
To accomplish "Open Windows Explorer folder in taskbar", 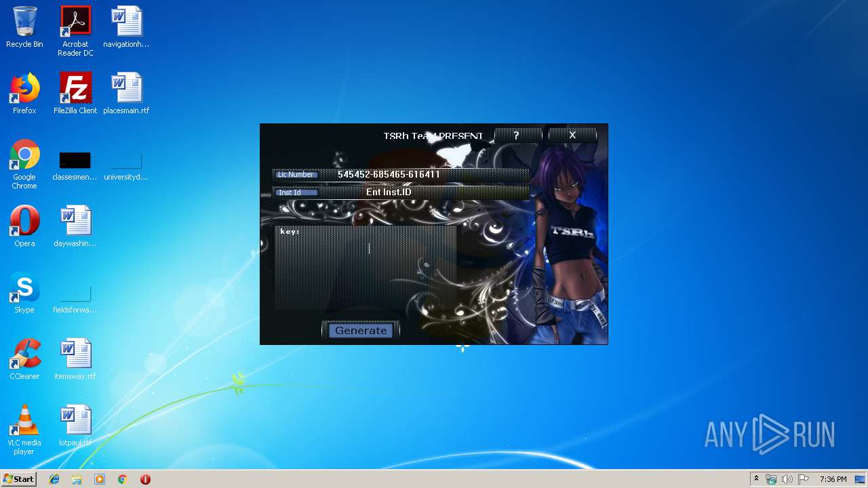I will [77, 479].
